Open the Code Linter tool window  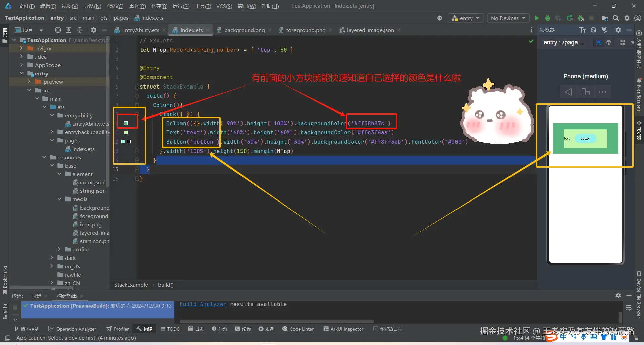(x=298, y=329)
